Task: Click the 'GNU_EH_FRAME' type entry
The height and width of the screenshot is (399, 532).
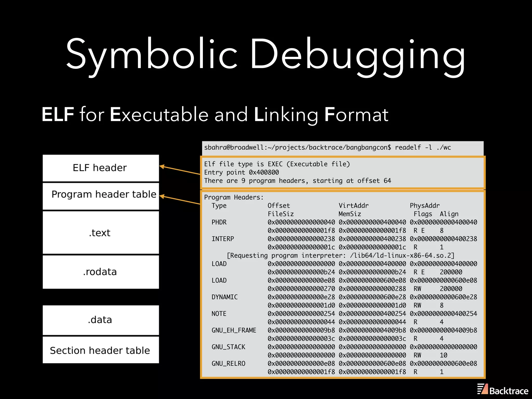Action: tap(234, 330)
